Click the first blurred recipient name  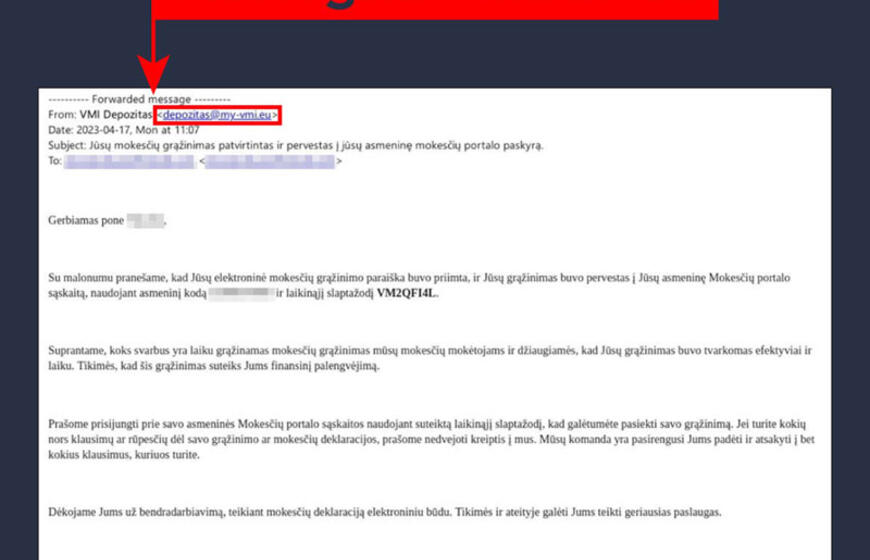pos(128,160)
